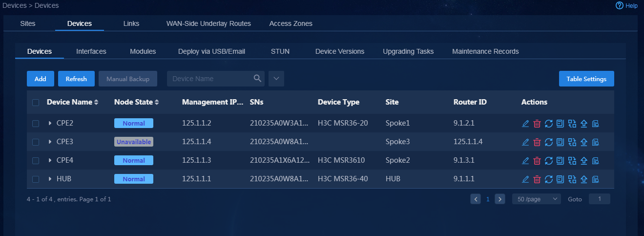Tick the checkbox for HUB row

tap(36, 179)
